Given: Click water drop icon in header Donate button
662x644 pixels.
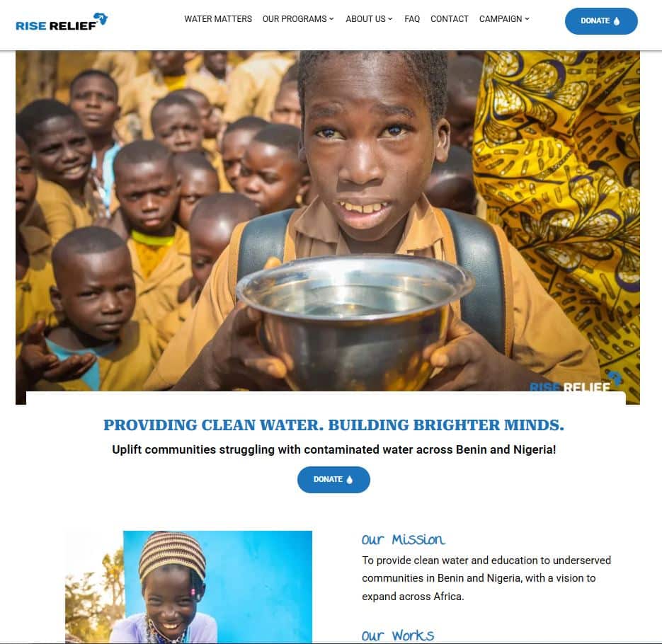Looking at the screenshot, I should tap(617, 21).
